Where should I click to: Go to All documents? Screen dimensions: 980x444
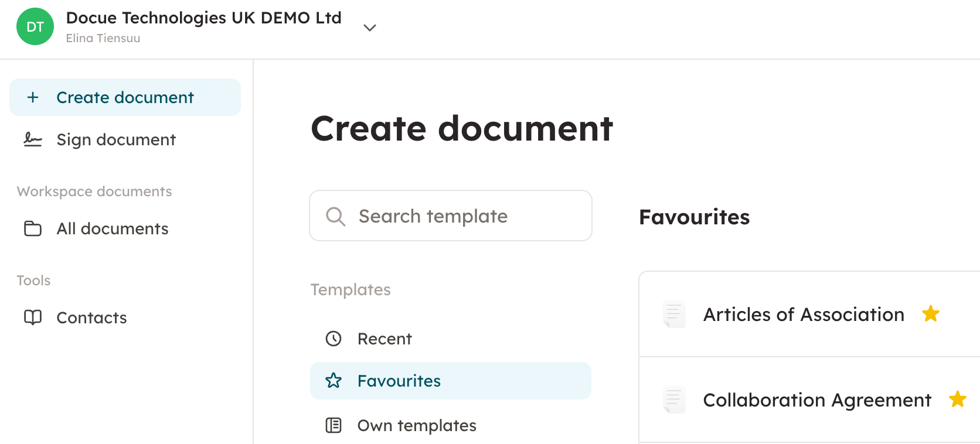113,228
